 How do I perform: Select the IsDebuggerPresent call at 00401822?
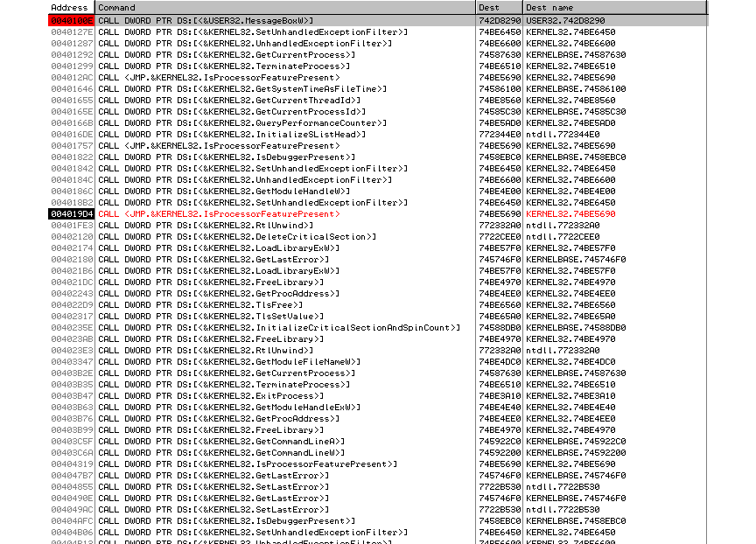pyautogui.click(x=377, y=157)
